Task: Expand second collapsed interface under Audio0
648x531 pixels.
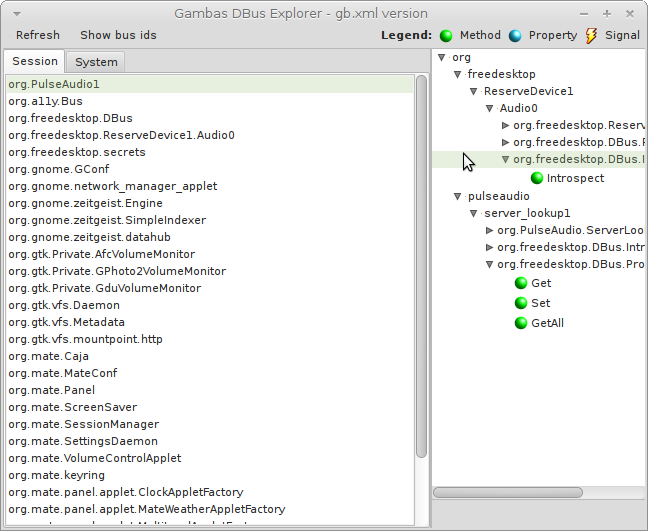Action: pyautogui.click(x=505, y=142)
